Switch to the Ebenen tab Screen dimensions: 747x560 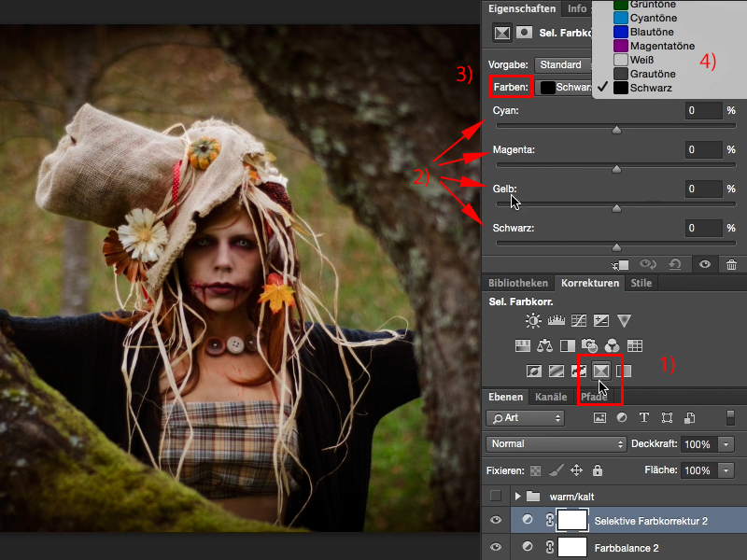click(505, 397)
